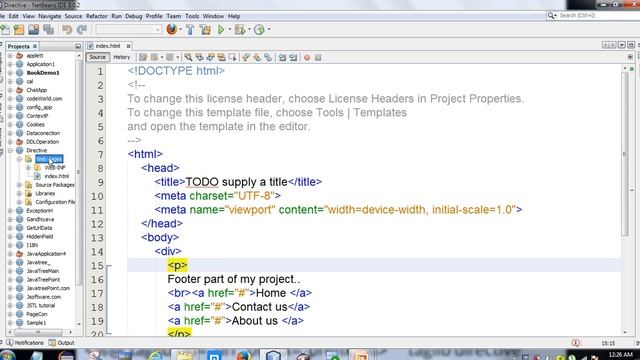Open the Source menu
This screenshot has height=360, width=640.
(73, 16)
